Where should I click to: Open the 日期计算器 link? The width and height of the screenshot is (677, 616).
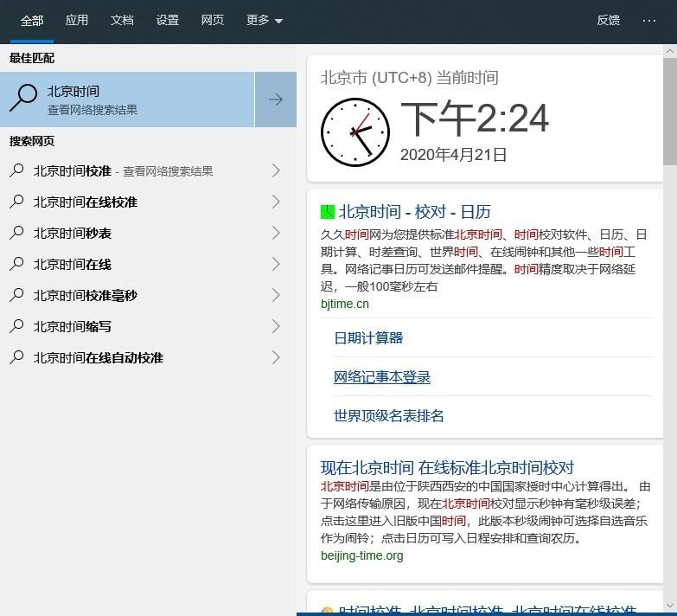368,338
